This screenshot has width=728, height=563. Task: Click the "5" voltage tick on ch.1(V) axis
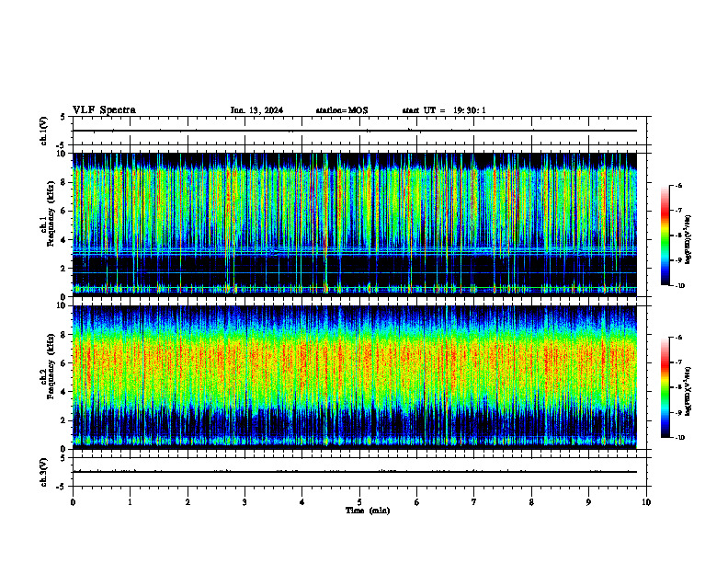tap(63, 117)
